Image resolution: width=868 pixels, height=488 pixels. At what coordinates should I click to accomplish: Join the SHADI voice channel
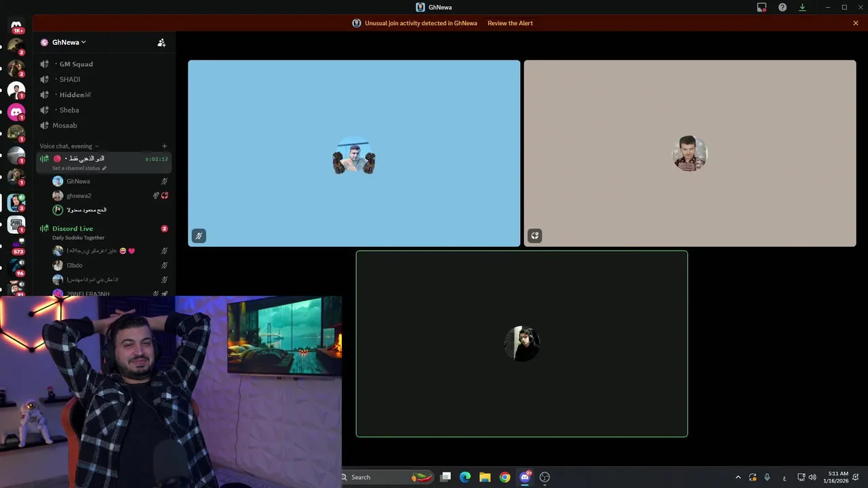(105, 79)
